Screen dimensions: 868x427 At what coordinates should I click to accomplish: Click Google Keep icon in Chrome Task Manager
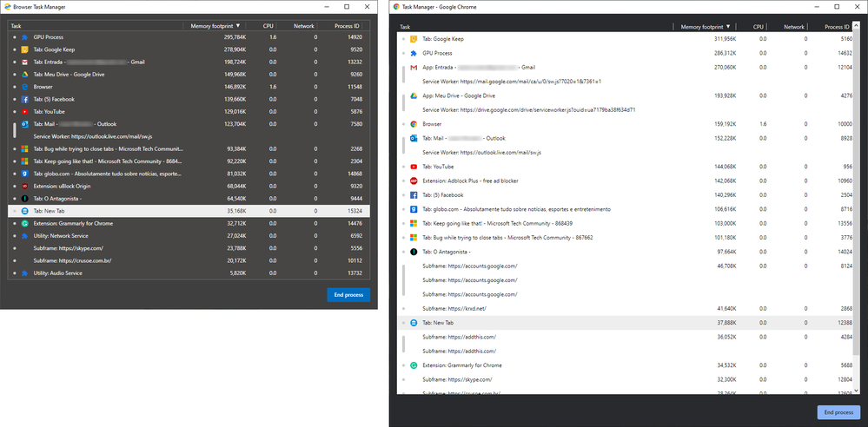pyautogui.click(x=414, y=39)
